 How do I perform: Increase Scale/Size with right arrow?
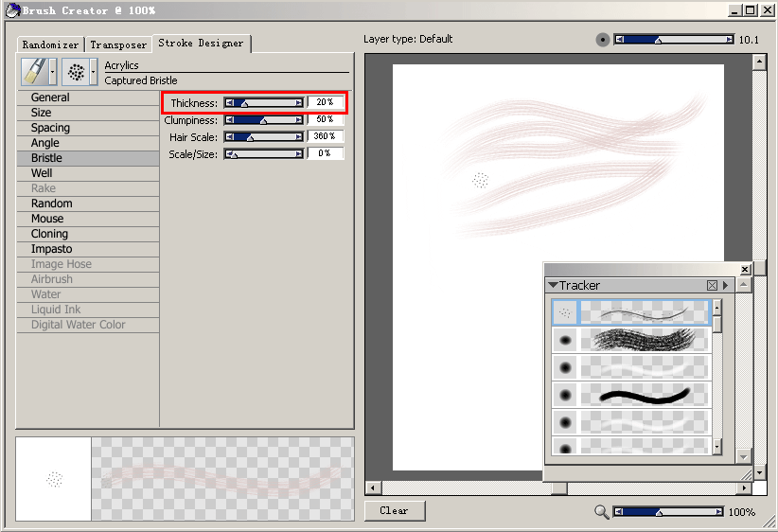(299, 154)
